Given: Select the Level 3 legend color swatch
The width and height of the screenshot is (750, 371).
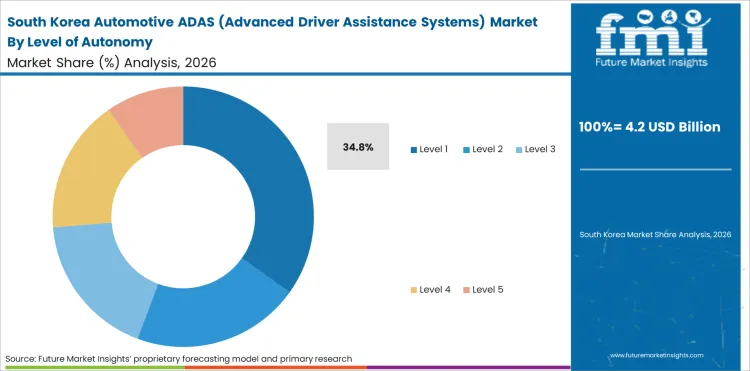Looking at the screenshot, I should [x=519, y=150].
